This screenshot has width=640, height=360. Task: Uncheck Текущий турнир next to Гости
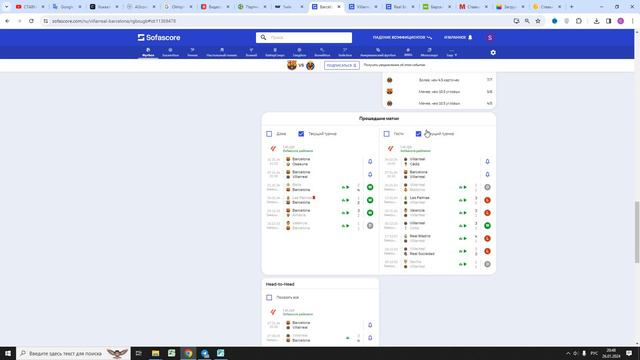[x=418, y=134]
